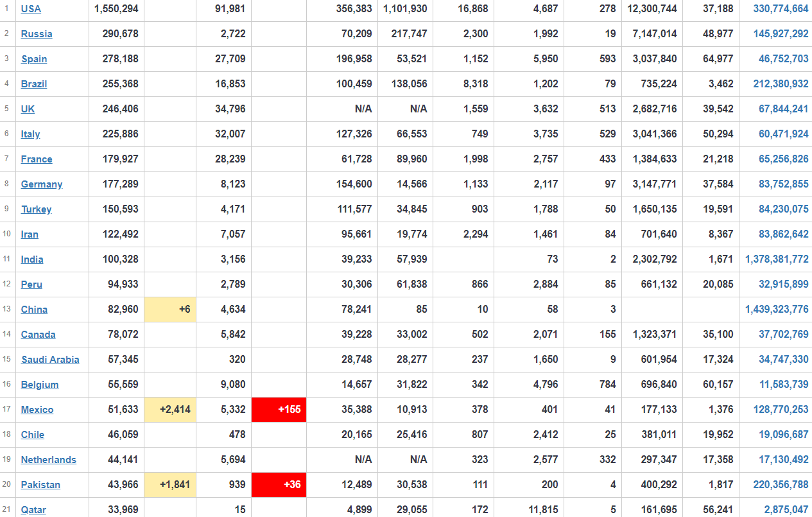Select Mexico new deaths +155 cell
Viewport: 812px width, 517px height.
pos(279,410)
